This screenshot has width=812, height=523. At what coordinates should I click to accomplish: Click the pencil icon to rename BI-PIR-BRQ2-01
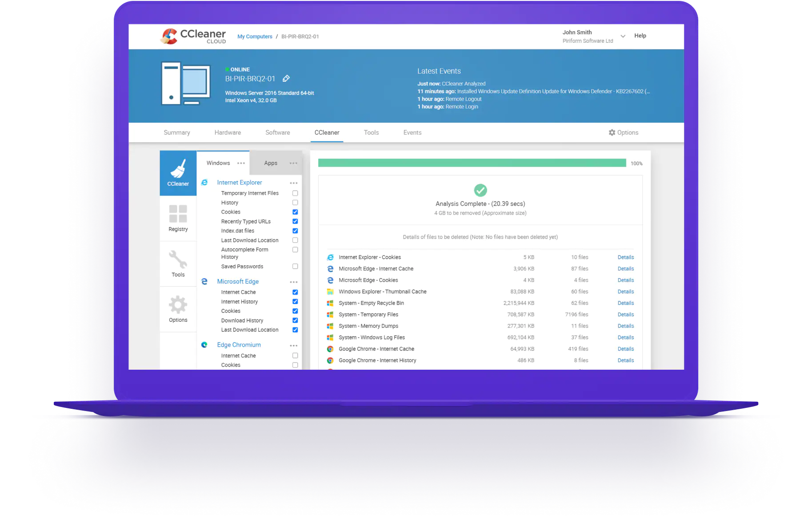click(286, 79)
